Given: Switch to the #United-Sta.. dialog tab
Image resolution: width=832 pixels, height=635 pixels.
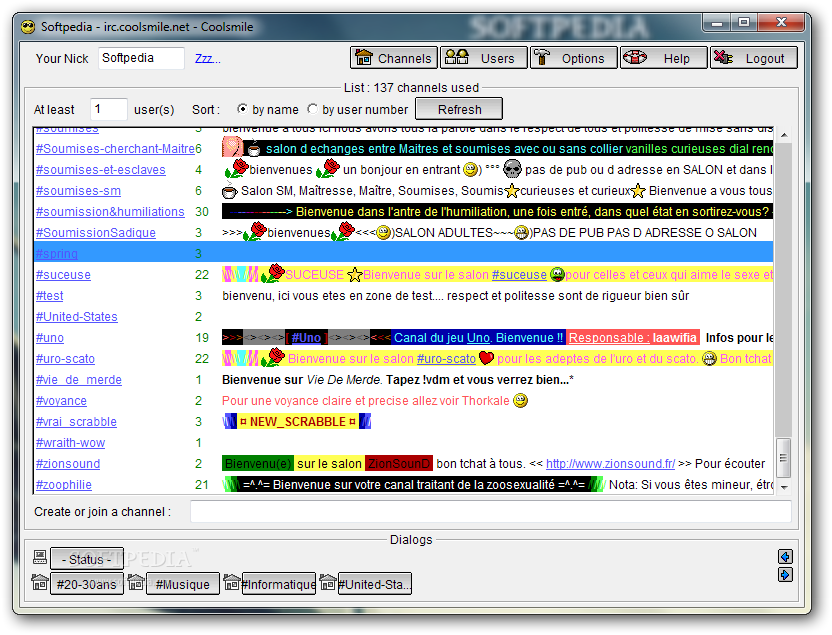Looking at the screenshot, I should pos(375,584).
